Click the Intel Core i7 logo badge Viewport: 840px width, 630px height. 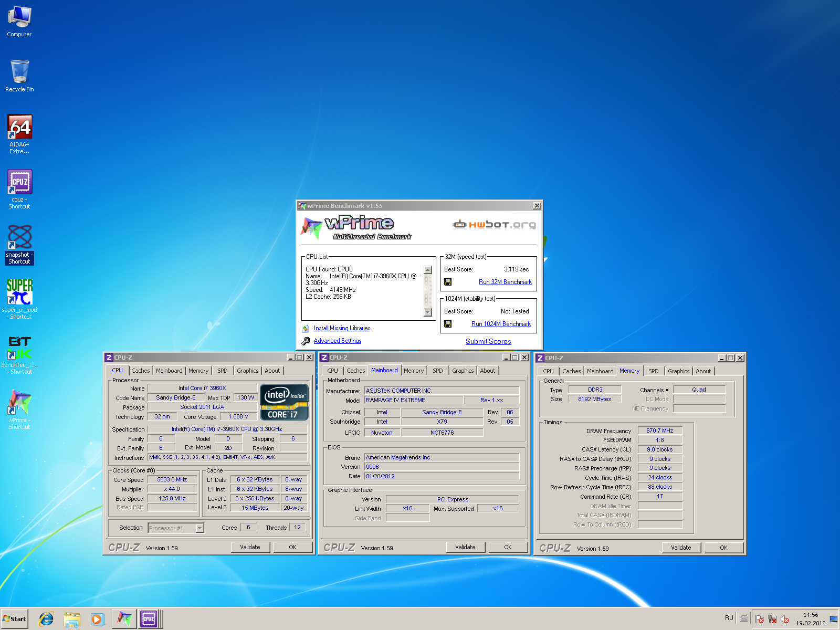click(x=284, y=402)
